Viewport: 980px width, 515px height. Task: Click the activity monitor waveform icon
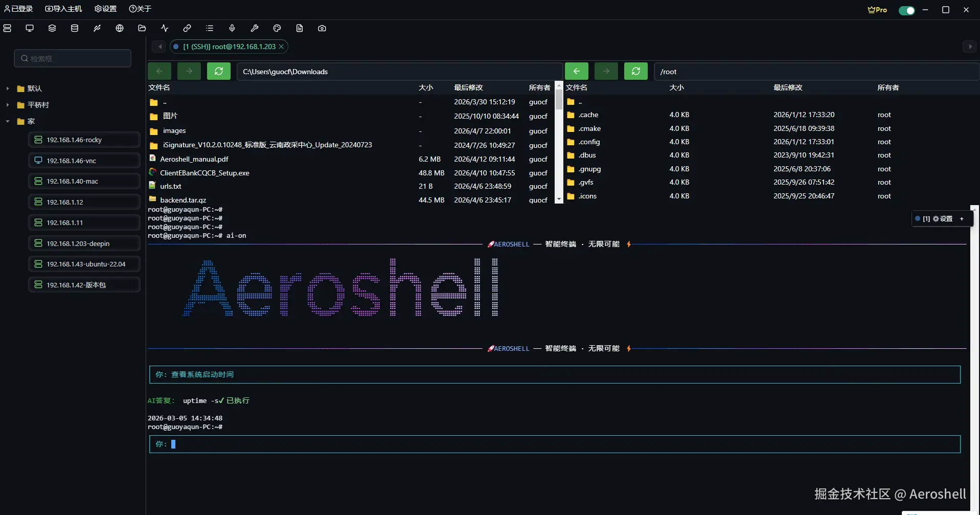[164, 28]
